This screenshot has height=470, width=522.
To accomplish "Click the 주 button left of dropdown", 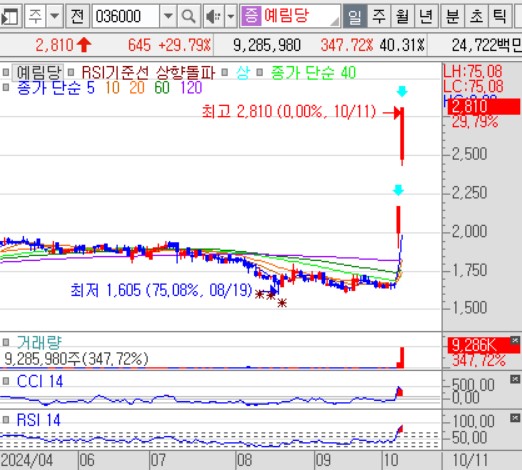I will click(x=35, y=16).
